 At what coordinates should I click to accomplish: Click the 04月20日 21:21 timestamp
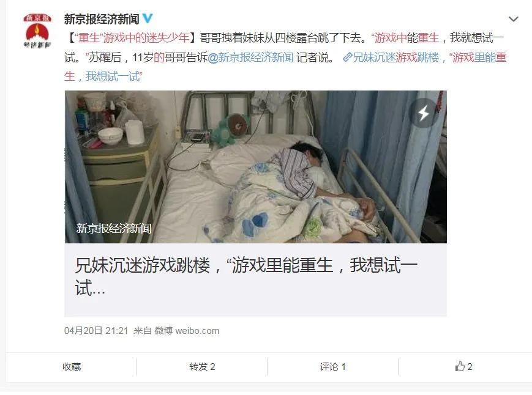tap(96, 331)
